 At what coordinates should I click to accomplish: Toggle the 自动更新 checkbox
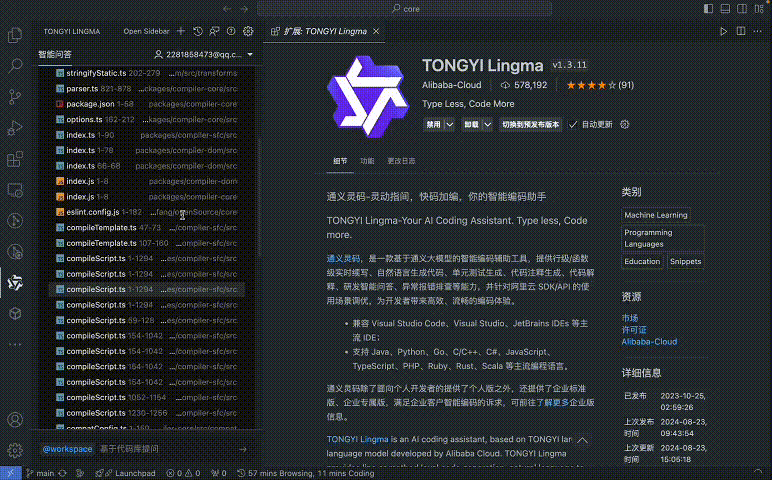click(573, 125)
